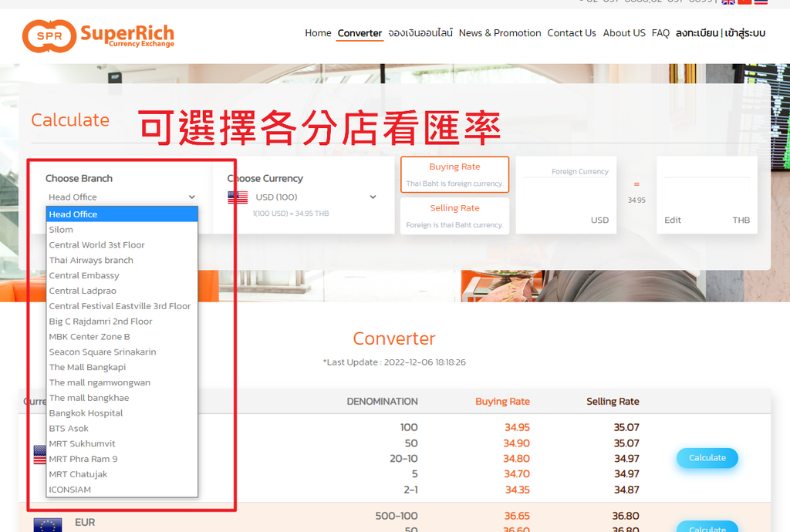Click buying rate value 34.35
This screenshot has height=532, width=790.
pyautogui.click(x=518, y=490)
